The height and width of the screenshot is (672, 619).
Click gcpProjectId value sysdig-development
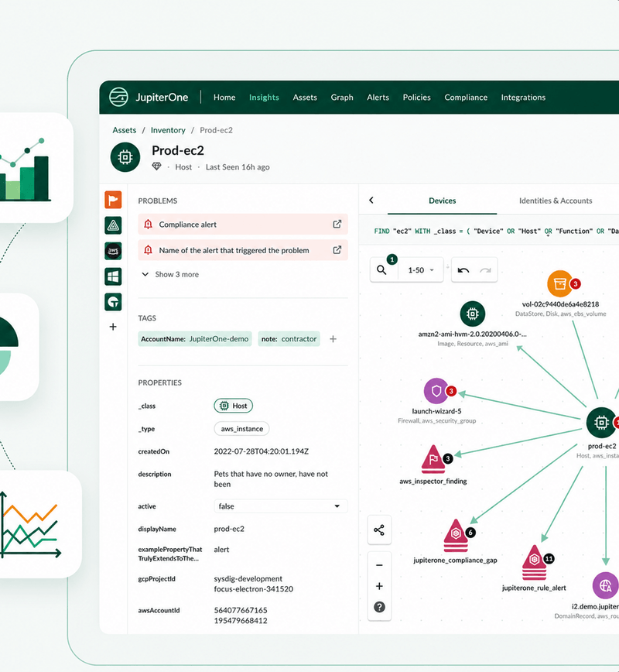tap(248, 578)
